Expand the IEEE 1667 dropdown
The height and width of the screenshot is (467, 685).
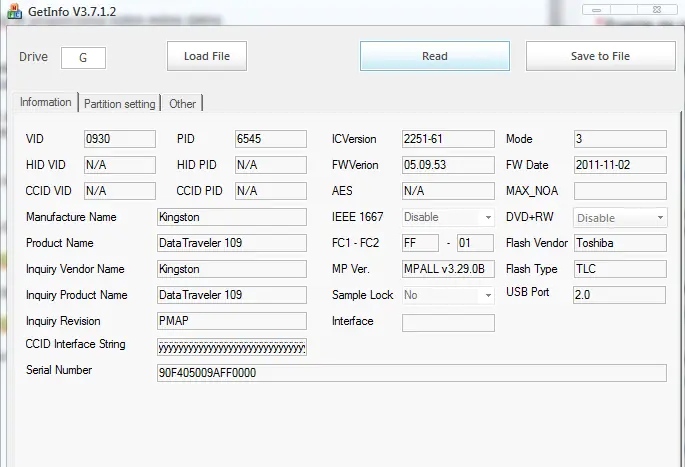pyautogui.click(x=448, y=217)
